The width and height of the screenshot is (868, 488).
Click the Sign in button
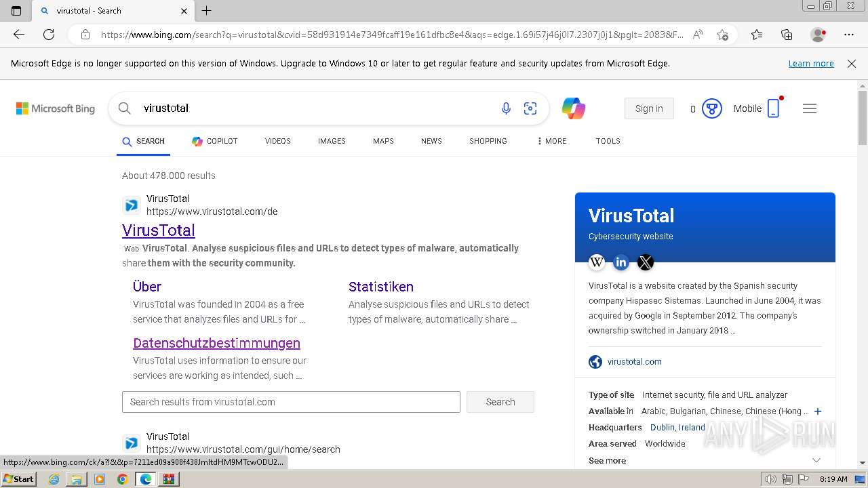[649, 108]
